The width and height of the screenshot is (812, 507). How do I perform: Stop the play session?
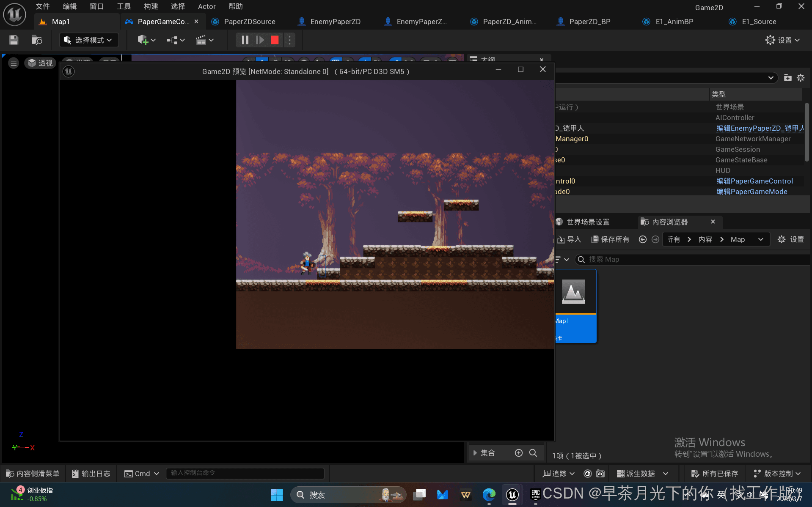275,40
